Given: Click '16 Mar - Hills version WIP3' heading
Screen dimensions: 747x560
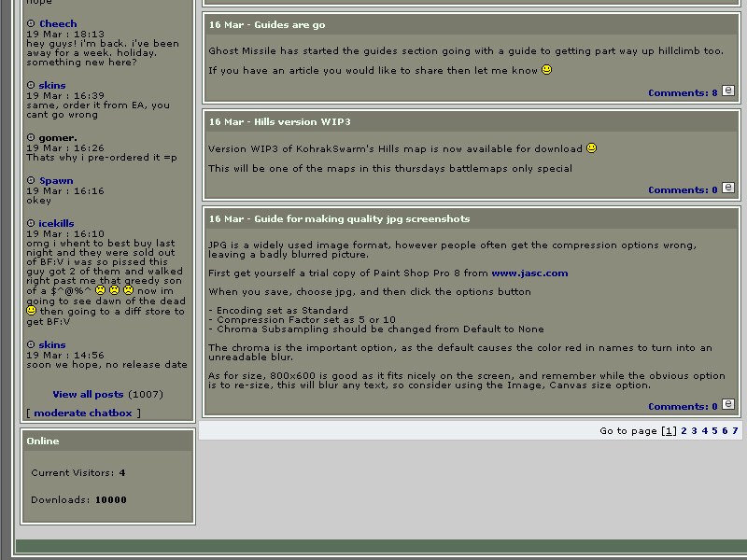Looking at the screenshot, I should click(x=279, y=122).
